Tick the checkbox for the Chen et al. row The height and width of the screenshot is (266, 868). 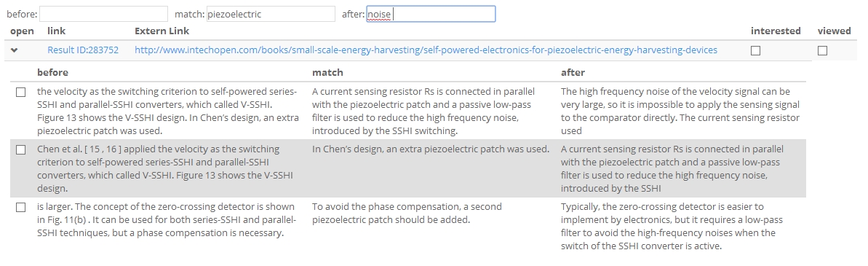coord(20,150)
